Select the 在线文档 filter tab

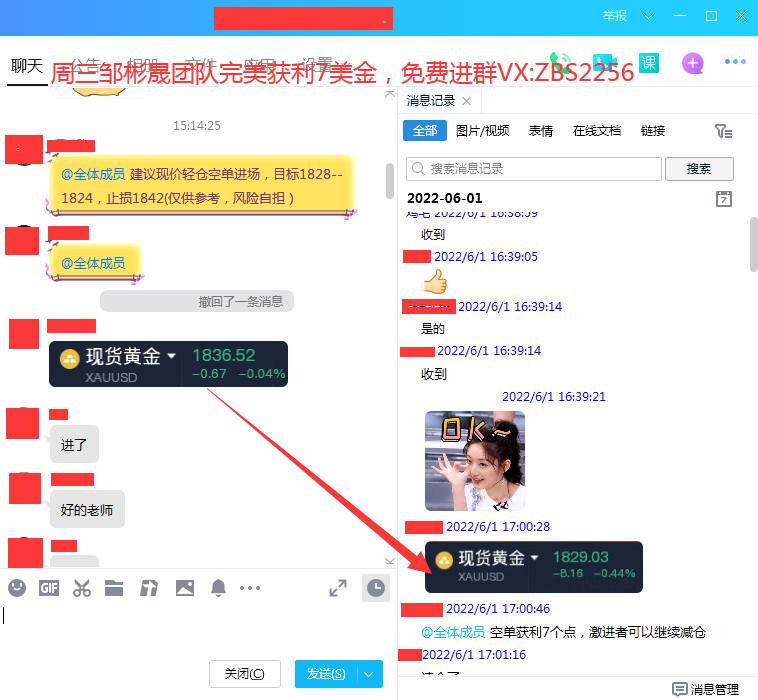pos(597,131)
